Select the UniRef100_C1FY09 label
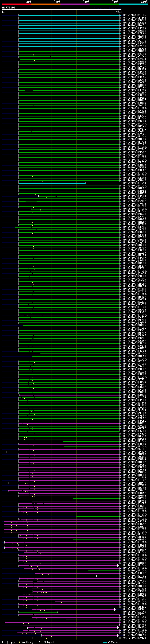The image size is (150, 644). [135, 537]
